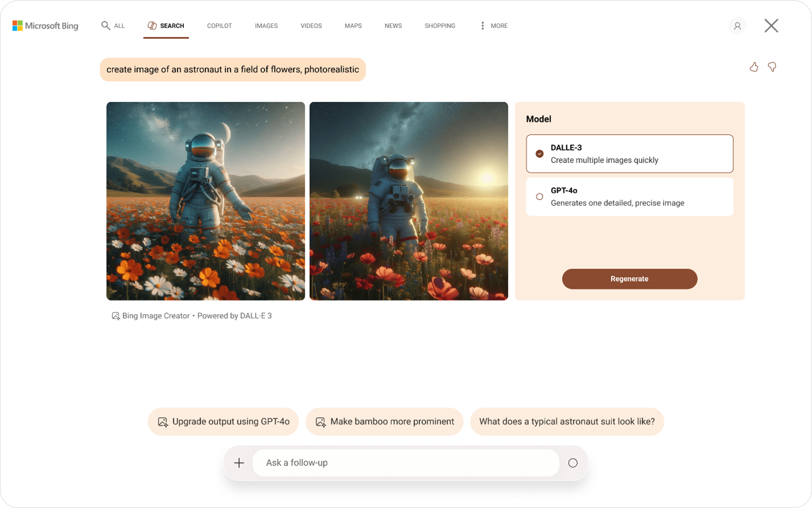Viewport: 812px width, 508px height.
Task: Switch to the IMAGES tab
Action: tap(266, 26)
